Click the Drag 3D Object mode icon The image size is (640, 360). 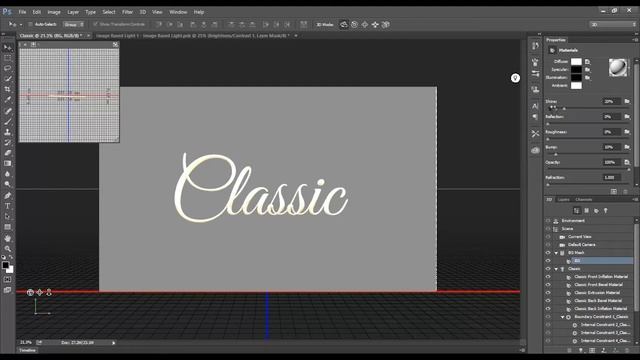[364, 24]
